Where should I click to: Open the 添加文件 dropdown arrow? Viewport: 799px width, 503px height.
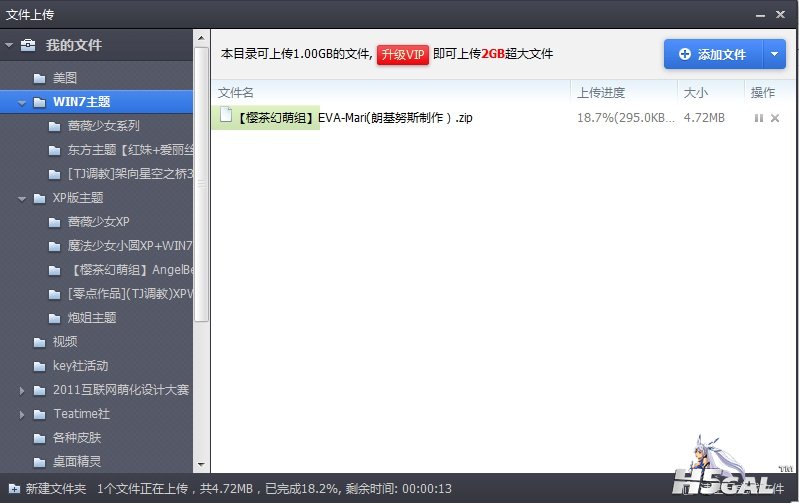pos(775,54)
